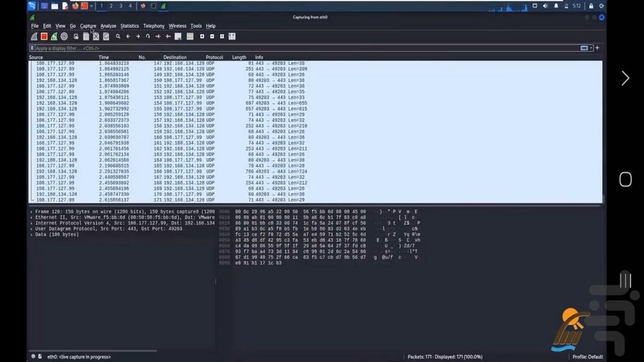Viewport: 644px width, 362px height.
Task: Stop the running capture with the red square
Action: click(x=44, y=37)
